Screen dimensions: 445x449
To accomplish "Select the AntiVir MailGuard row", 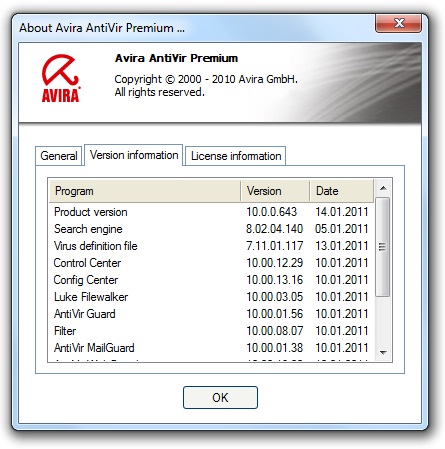I will point(211,348).
